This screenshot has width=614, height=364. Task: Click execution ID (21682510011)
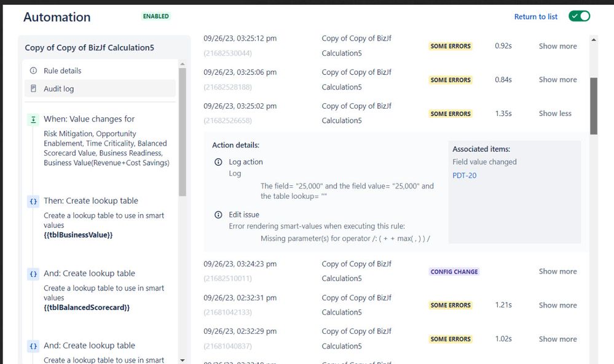click(227, 279)
